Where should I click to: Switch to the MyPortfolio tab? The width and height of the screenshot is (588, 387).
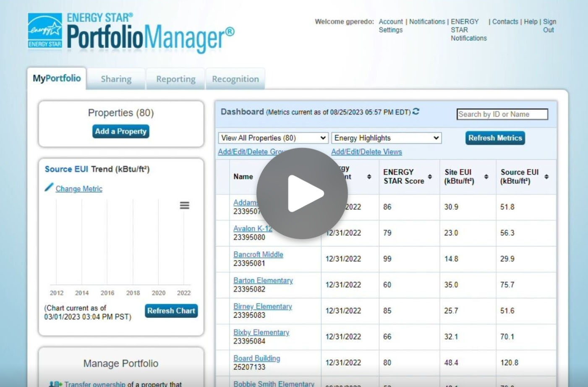[57, 78]
